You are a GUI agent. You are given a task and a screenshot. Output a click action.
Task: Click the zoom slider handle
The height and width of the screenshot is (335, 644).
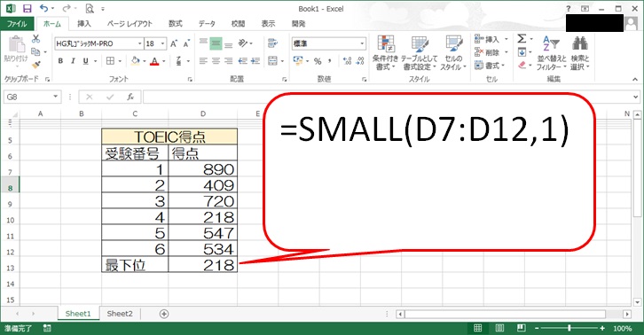click(x=569, y=328)
